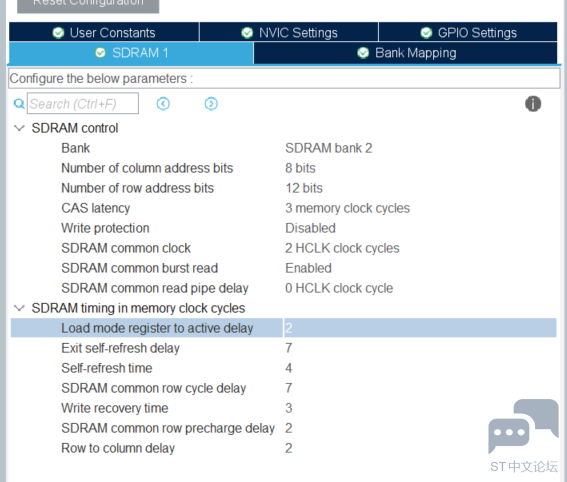Screen dimensions: 567x482
Task: Change read pipe delay 0 HCLK clock cycle
Action: 339,288
